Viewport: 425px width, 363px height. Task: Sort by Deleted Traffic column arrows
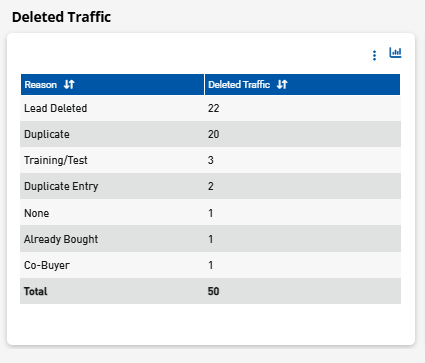282,84
